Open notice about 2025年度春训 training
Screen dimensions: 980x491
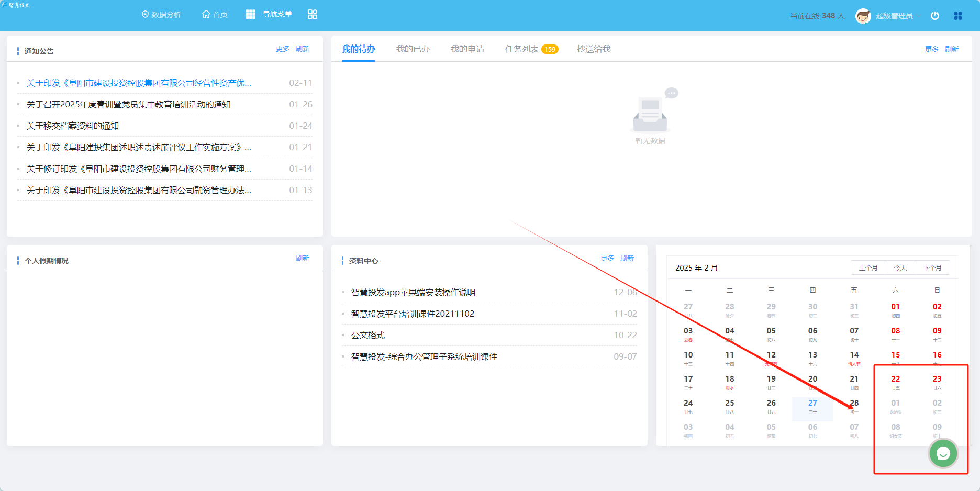[128, 105]
